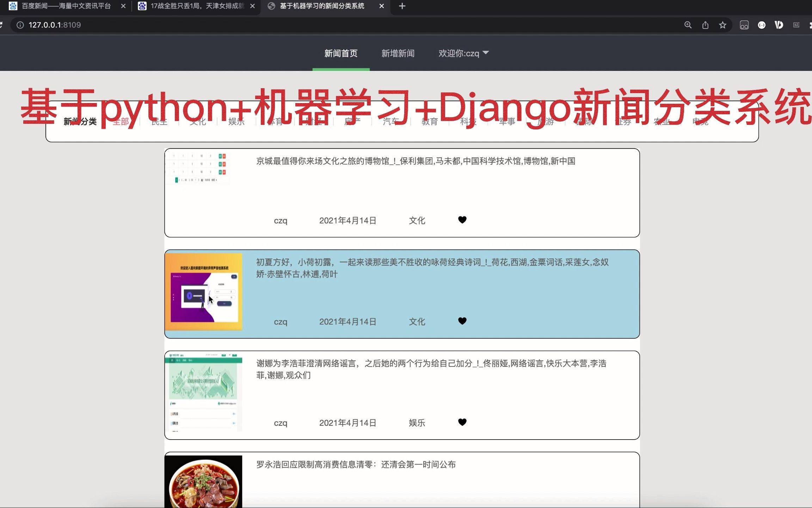This screenshot has height=508, width=812.
Task: Open the round white extension icon
Action: [762, 25]
